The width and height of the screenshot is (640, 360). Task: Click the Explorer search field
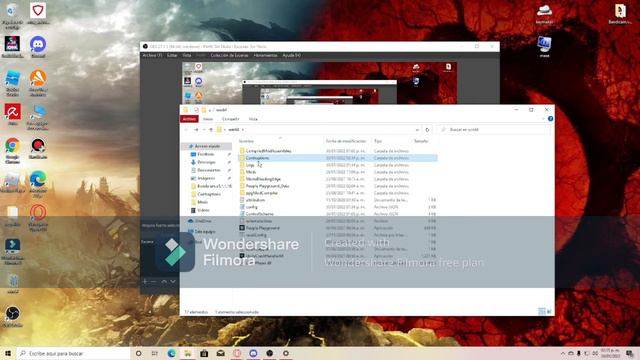pos(493,129)
